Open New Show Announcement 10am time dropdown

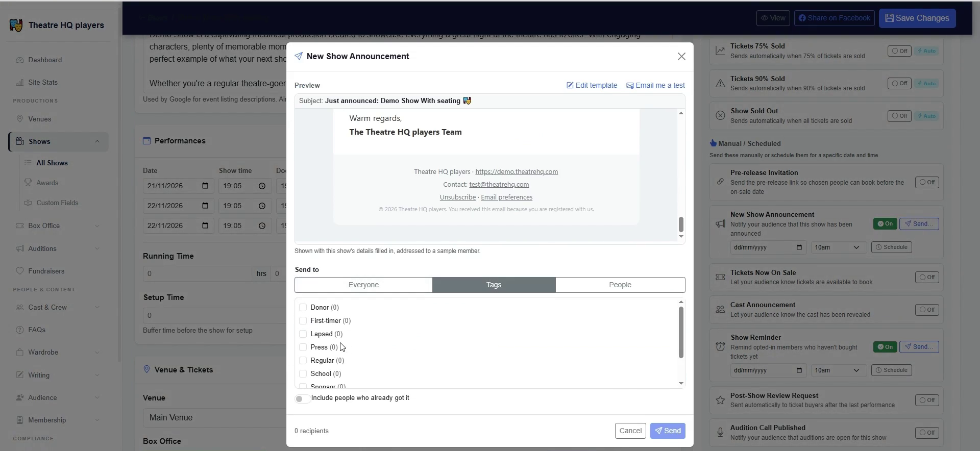tap(838, 247)
